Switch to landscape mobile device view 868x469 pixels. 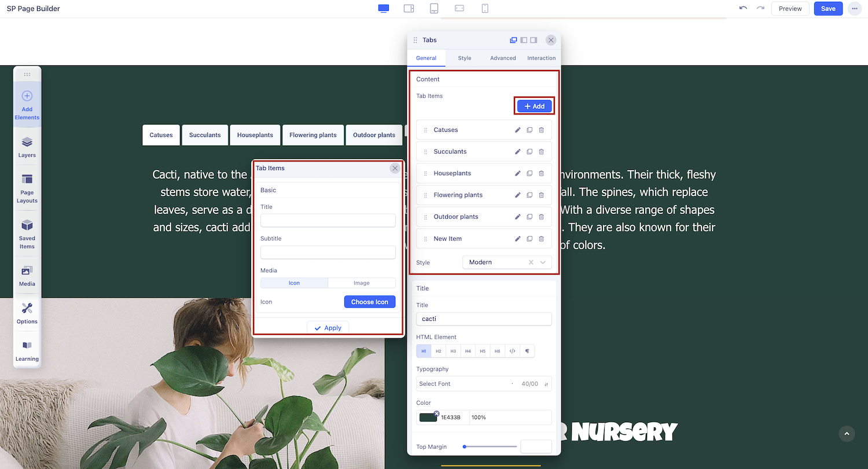pos(459,9)
